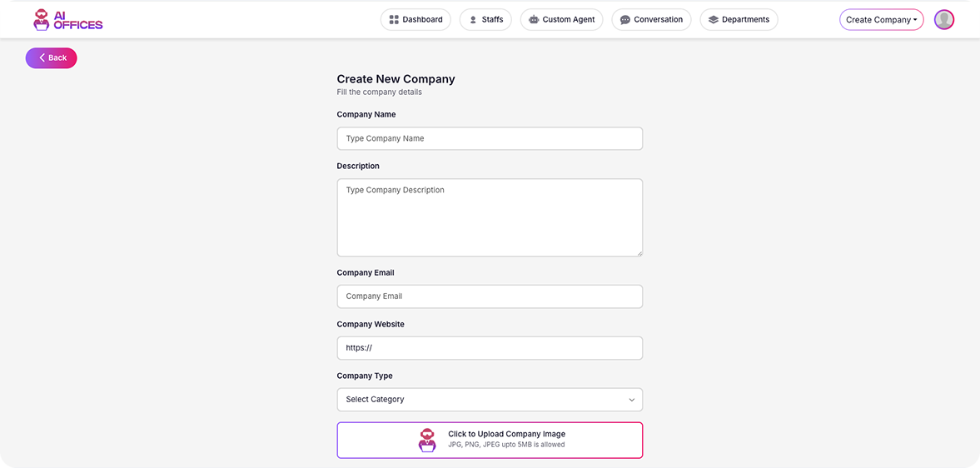Click the mascot icon in upload box
This screenshot has height=468, width=980.
tap(427, 441)
